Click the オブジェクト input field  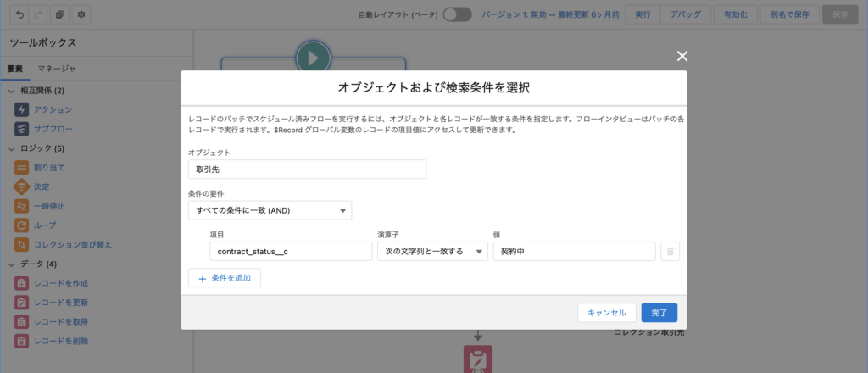[307, 170]
